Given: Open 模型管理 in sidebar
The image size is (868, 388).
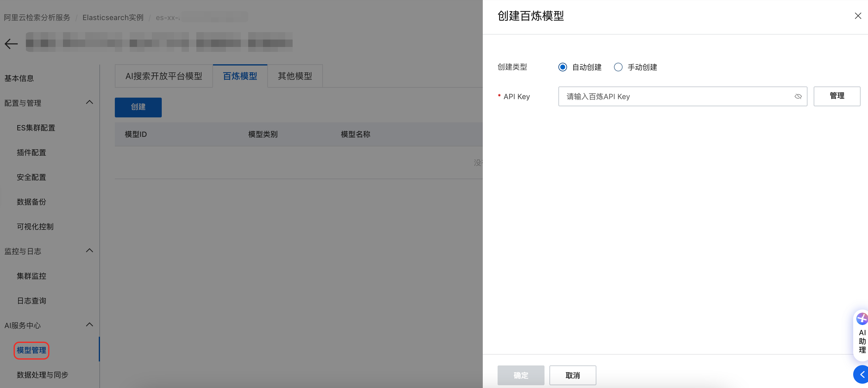Looking at the screenshot, I should tap(31, 350).
